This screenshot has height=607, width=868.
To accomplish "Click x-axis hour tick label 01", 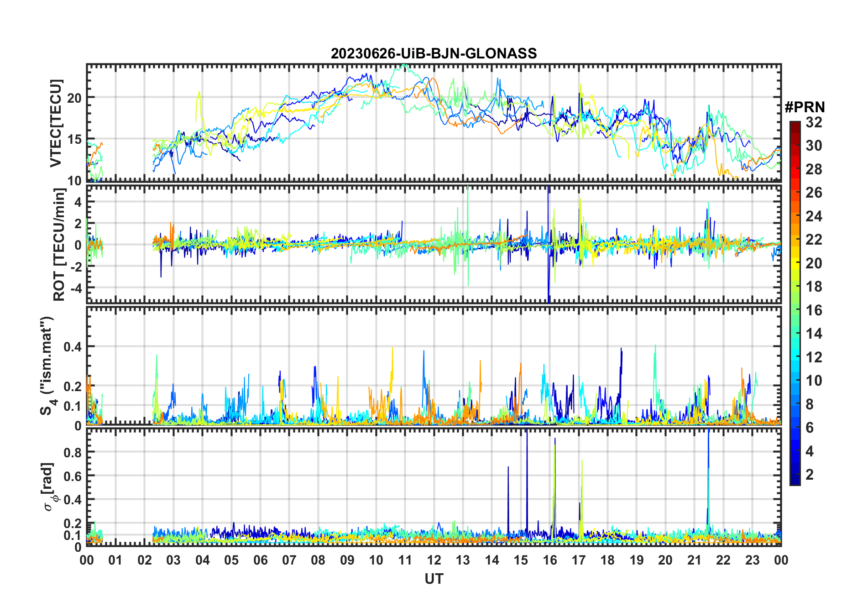I will click(x=115, y=560).
